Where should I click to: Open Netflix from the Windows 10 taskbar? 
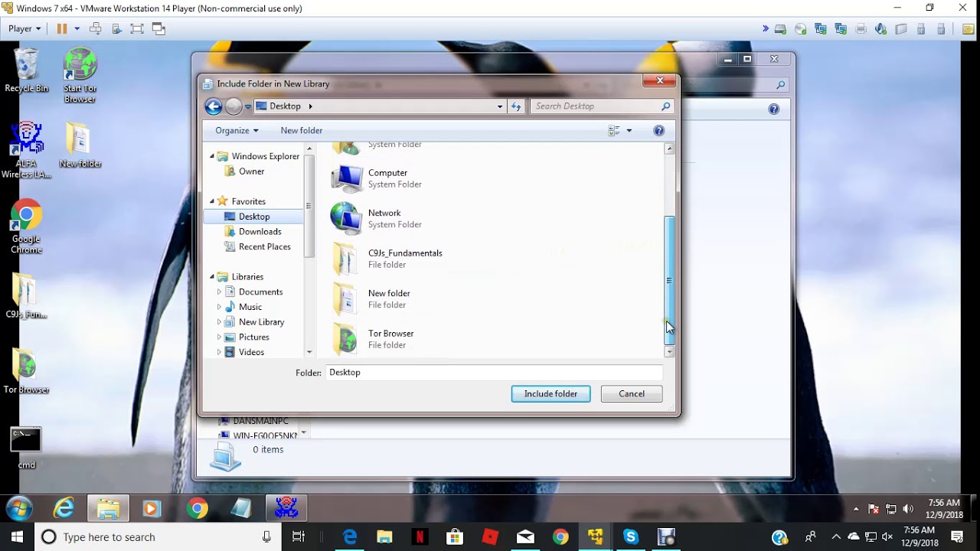tap(420, 537)
